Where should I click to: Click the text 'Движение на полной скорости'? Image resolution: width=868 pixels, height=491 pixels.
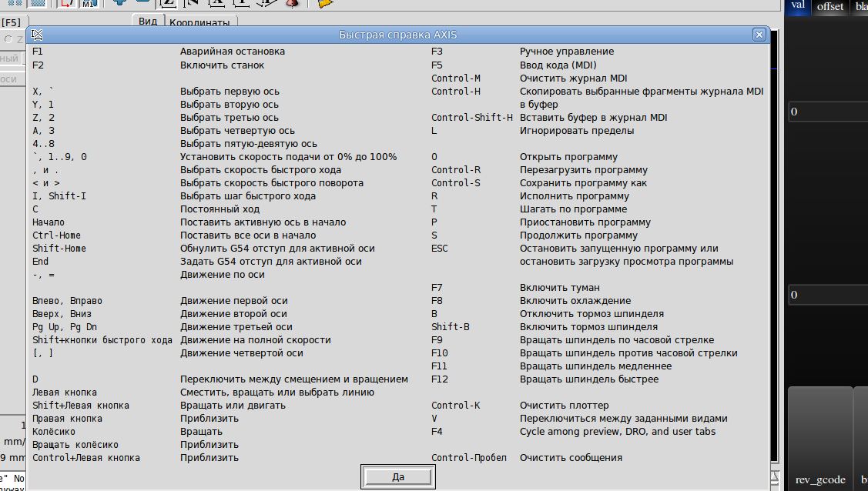coord(255,340)
